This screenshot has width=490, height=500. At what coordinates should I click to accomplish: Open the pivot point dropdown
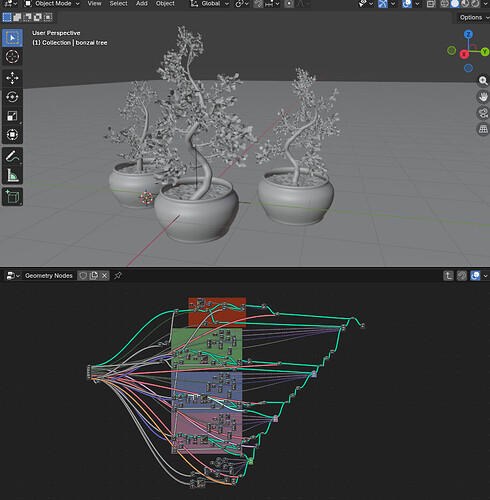[242, 4]
